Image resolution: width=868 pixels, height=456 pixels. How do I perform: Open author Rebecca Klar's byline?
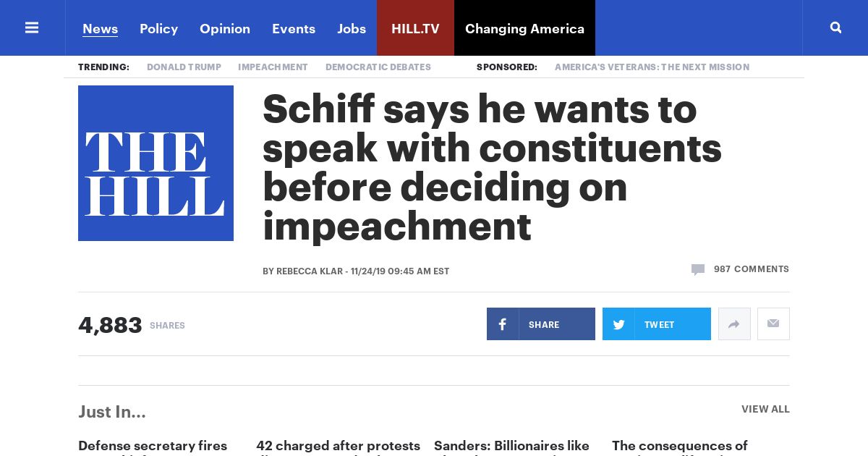(x=310, y=271)
